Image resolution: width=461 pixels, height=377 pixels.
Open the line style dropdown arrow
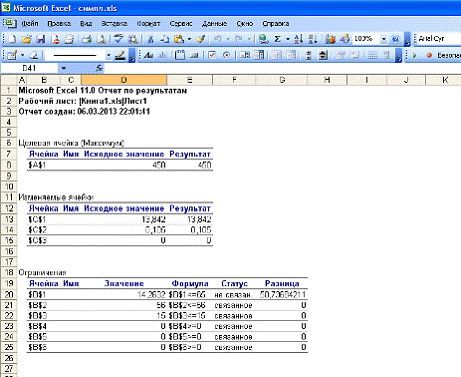coord(108,55)
